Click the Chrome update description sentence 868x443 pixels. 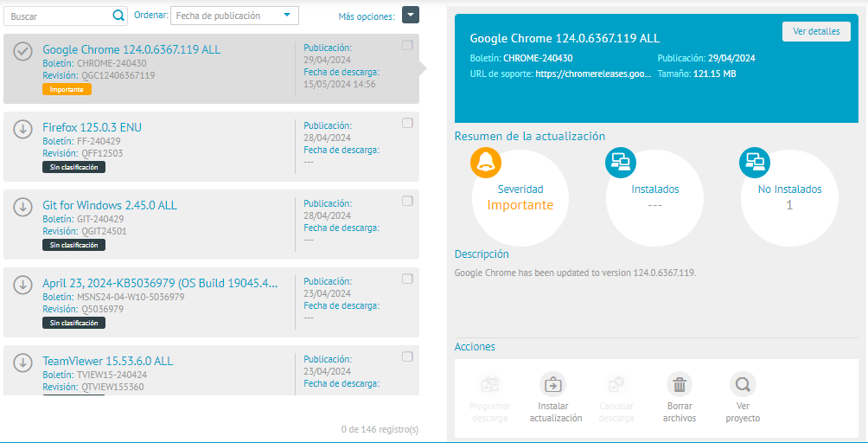(575, 273)
